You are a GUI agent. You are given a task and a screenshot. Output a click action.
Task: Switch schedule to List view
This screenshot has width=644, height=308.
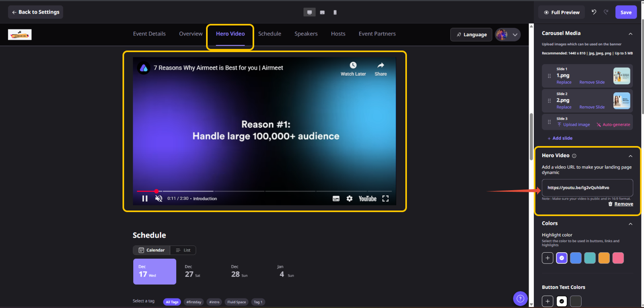(x=183, y=250)
